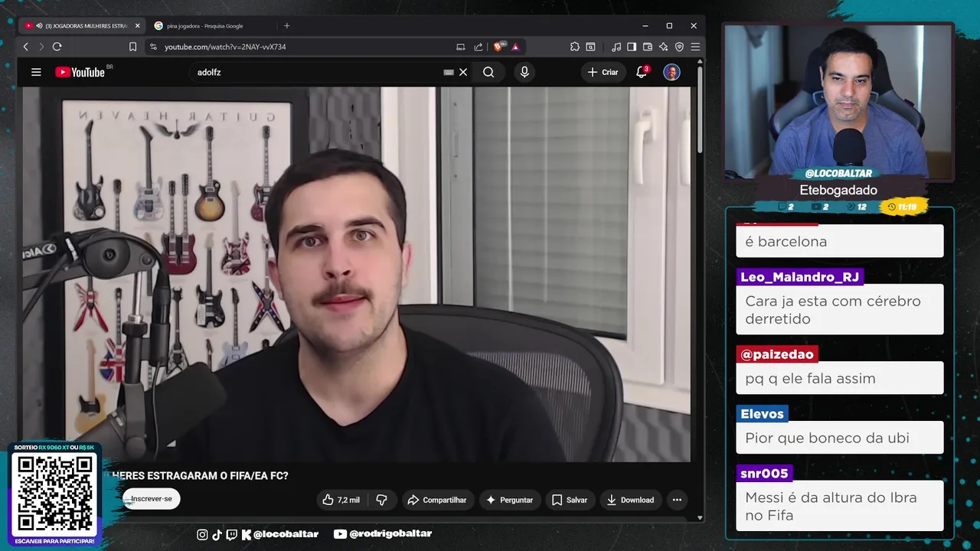This screenshot has height=551, width=980.
Task: Click the Compartilhar share button
Action: (x=437, y=500)
